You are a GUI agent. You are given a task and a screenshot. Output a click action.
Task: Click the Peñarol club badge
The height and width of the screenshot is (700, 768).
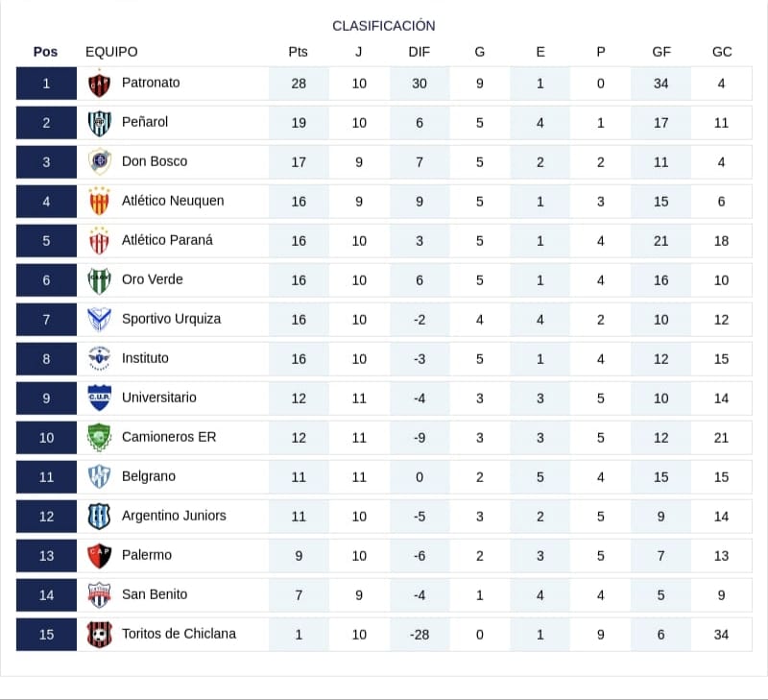[100, 123]
